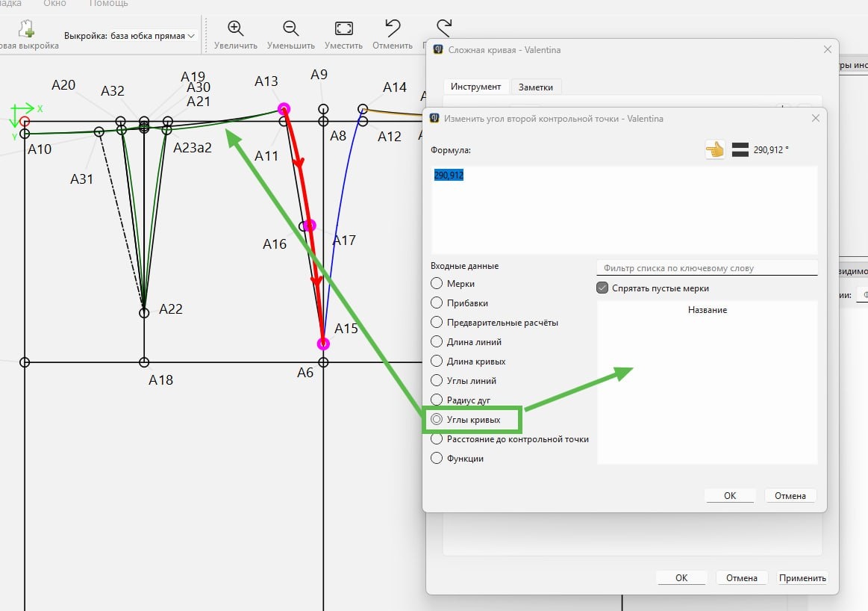Image resolution: width=868 pixels, height=611 pixels.
Task: Click into the formula text field
Action: click(624, 210)
